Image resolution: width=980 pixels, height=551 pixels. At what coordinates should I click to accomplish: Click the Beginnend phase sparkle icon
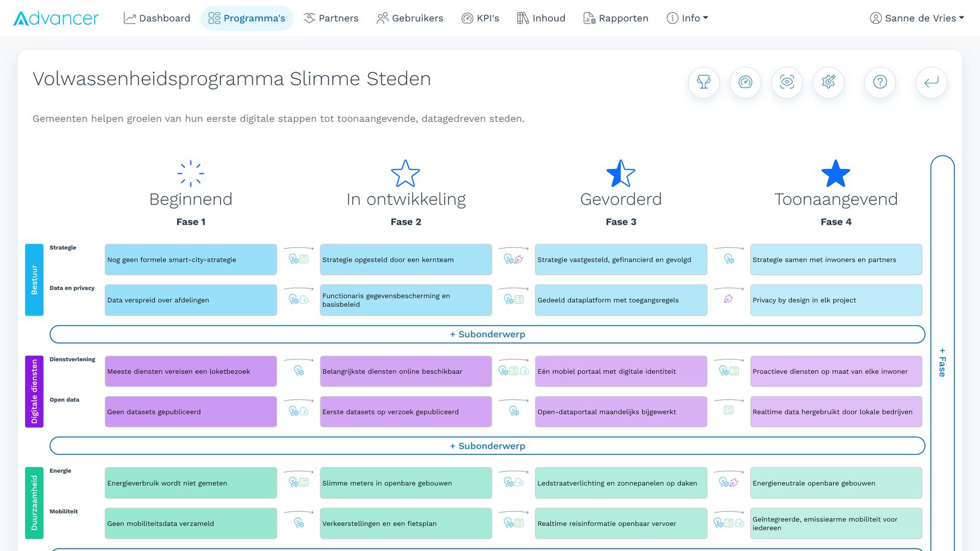190,173
